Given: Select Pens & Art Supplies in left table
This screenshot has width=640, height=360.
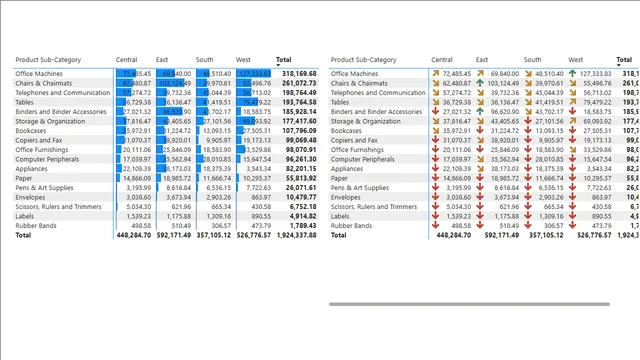Looking at the screenshot, I should (x=44, y=187).
